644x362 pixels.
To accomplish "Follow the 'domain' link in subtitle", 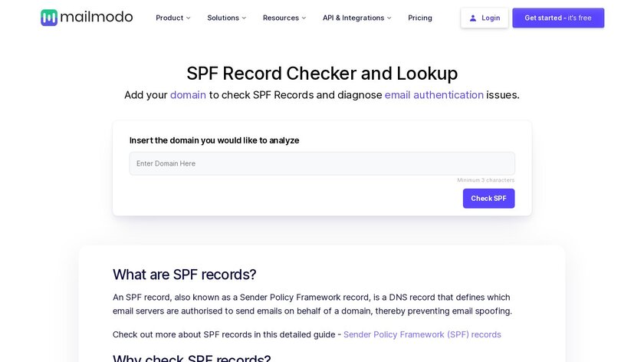I will click(188, 95).
